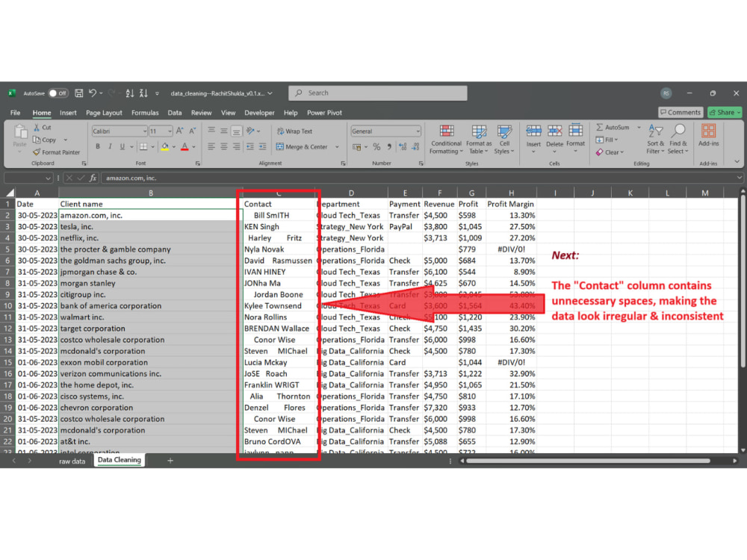This screenshot has width=747, height=560.
Task: Click the green Share button
Action: pyautogui.click(x=725, y=113)
